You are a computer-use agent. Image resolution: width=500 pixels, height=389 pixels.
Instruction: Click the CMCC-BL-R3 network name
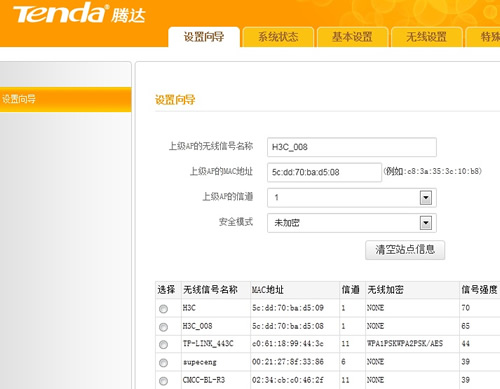pyautogui.click(x=204, y=380)
